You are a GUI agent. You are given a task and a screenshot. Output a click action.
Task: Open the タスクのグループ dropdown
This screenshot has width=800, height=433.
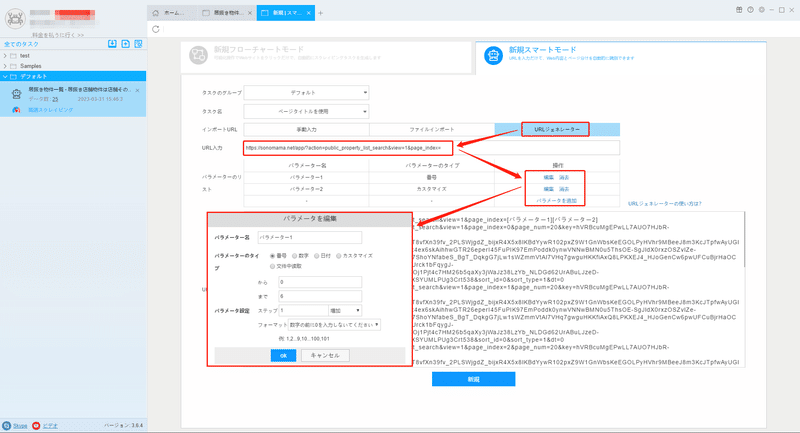tap(306, 93)
